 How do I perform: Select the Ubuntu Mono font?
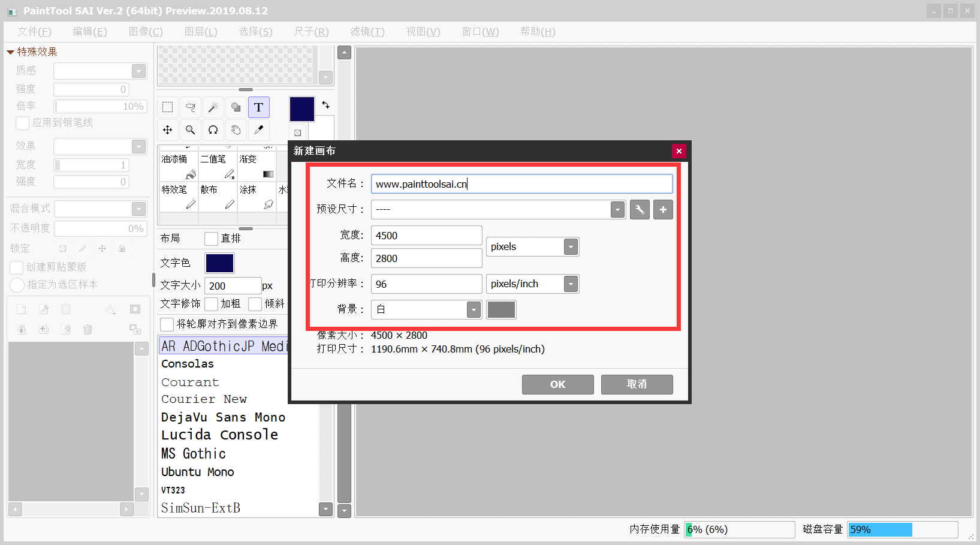(x=197, y=472)
